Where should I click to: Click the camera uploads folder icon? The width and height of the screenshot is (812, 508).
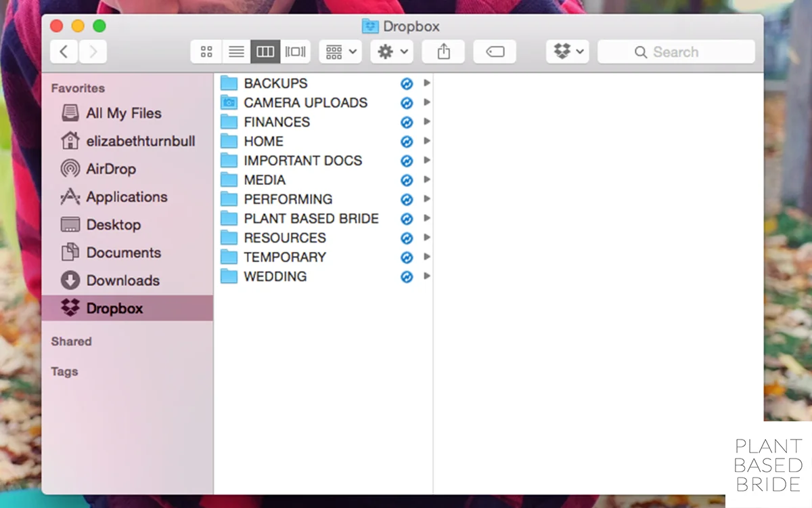click(229, 102)
